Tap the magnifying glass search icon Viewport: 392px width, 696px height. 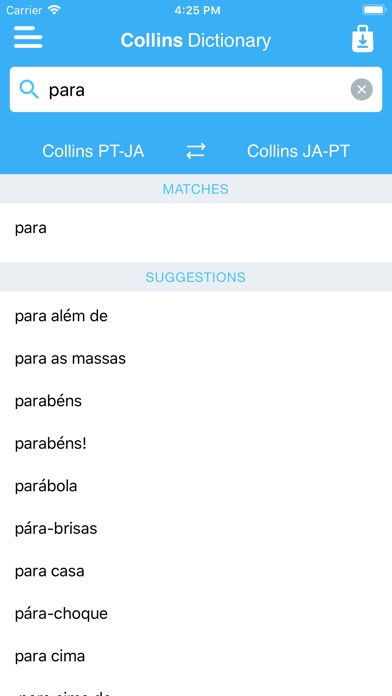pyautogui.click(x=29, y=90)
